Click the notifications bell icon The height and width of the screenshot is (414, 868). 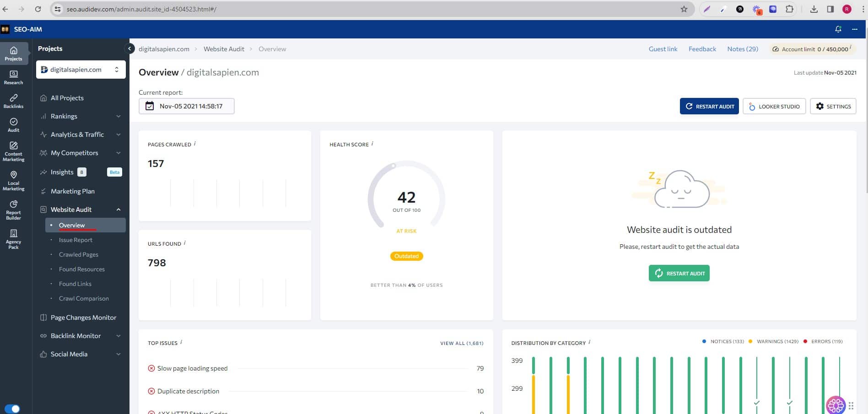838,29
